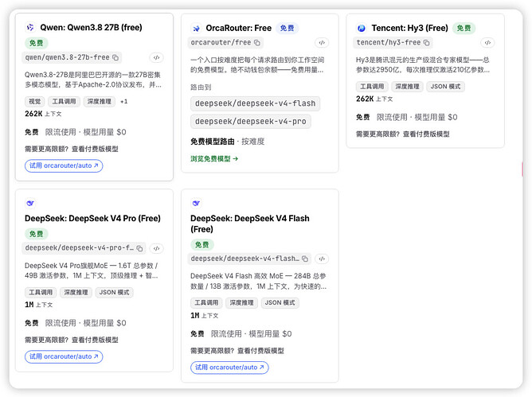The width and height of the screenshot is (532, 397).
Task: Click the 视觉 tag on Qwen card
Action: [x=34, y=101]
